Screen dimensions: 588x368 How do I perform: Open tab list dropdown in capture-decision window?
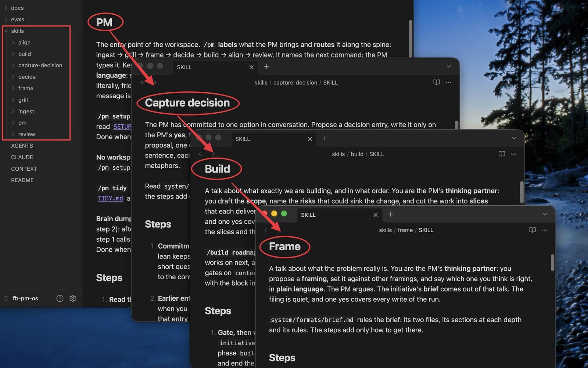[x=449, y=67]
